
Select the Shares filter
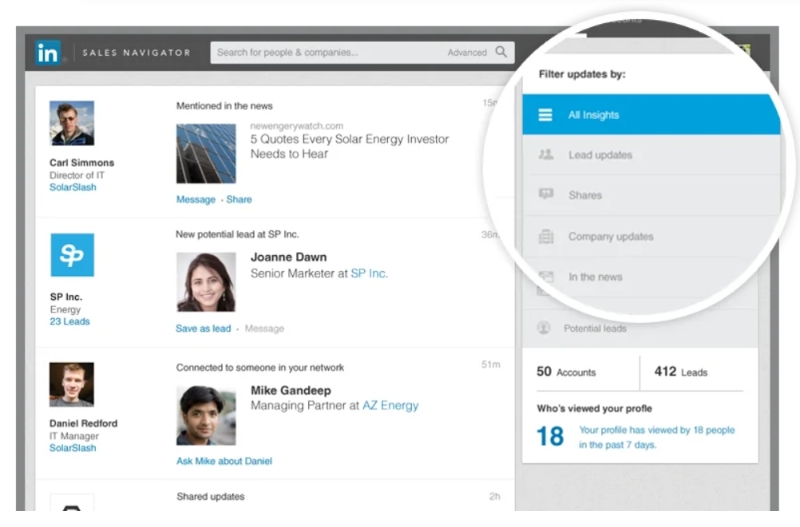coord(585,195)
